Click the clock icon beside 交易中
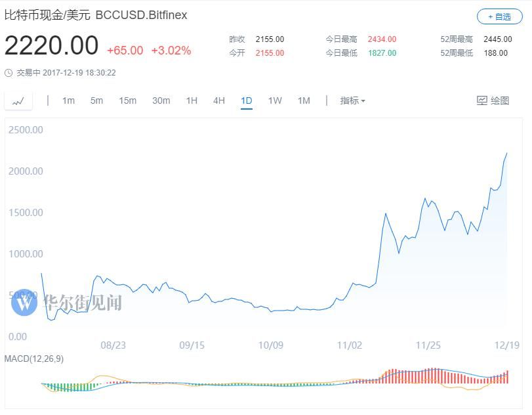 [x=8, y=73]
